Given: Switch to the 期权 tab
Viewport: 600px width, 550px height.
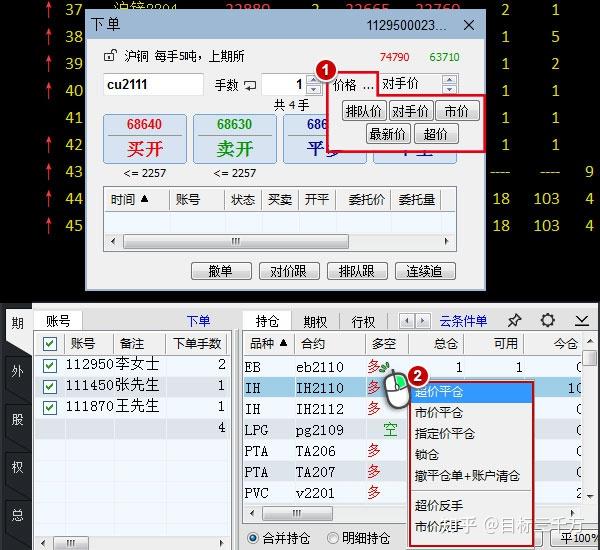Looking at the screenshot, I should tap(315, 322).
